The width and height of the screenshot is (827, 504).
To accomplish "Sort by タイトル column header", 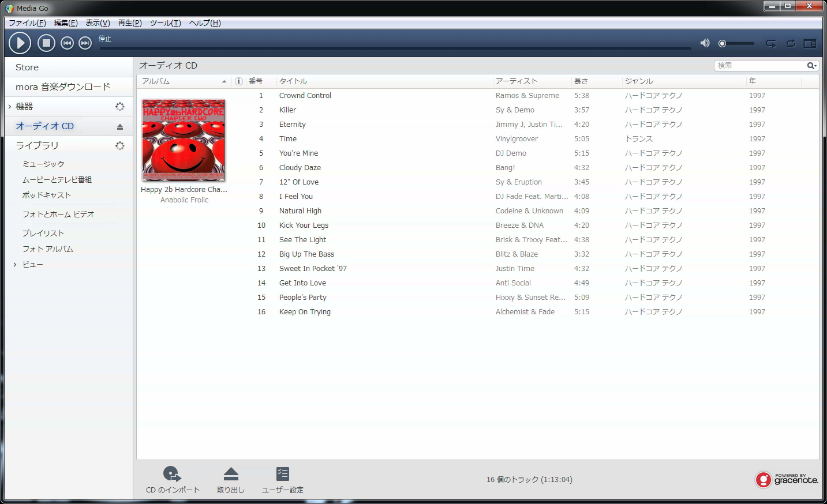I will click(x=384, y=81).
